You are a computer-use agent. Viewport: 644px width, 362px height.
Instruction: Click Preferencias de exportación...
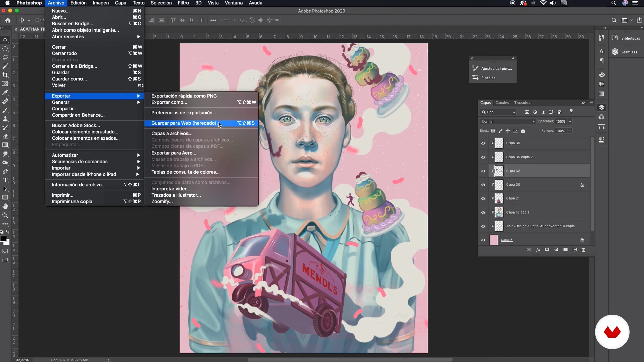[x=201, y=113]
